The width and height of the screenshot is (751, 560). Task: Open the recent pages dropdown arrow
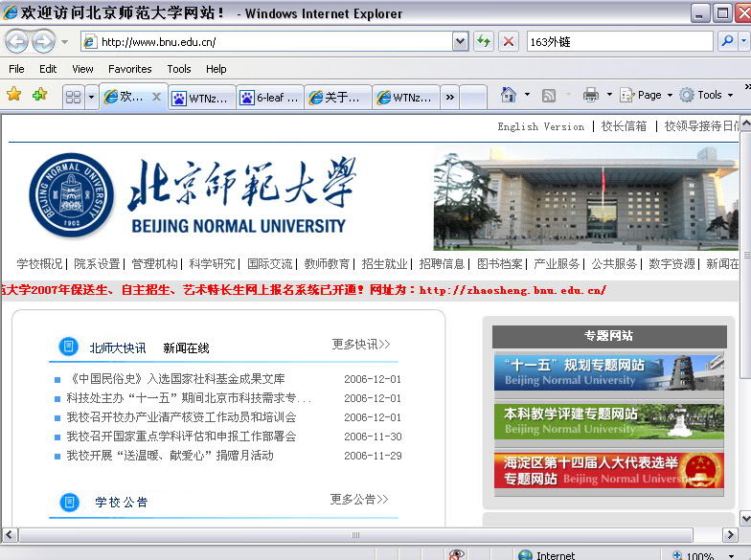(x=64, y=42)
